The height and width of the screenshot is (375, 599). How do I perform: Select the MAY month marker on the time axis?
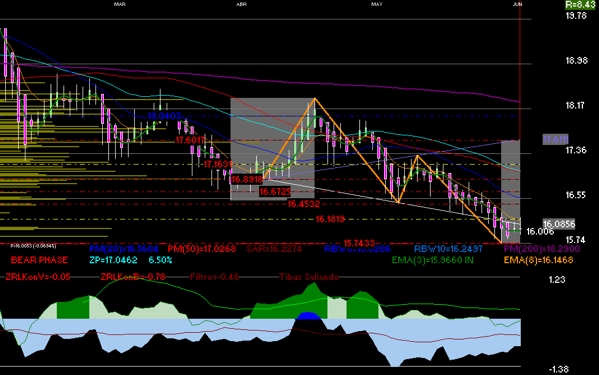377,4
